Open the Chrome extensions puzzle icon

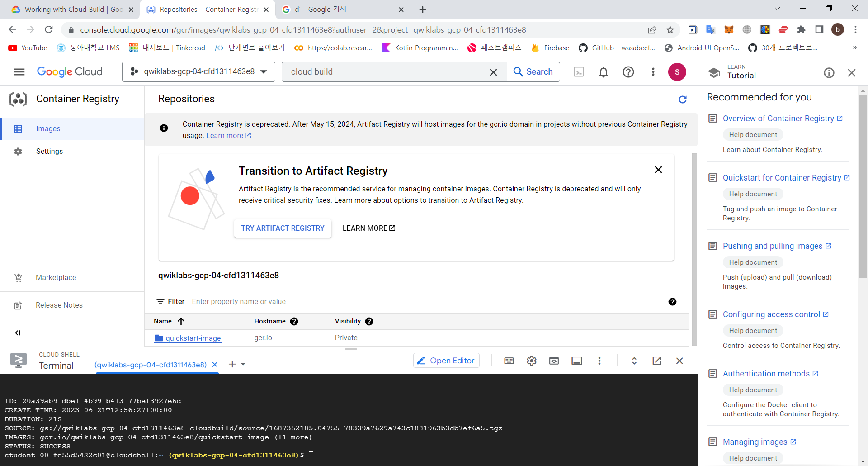pyautogui.click(x=801, y=30)
